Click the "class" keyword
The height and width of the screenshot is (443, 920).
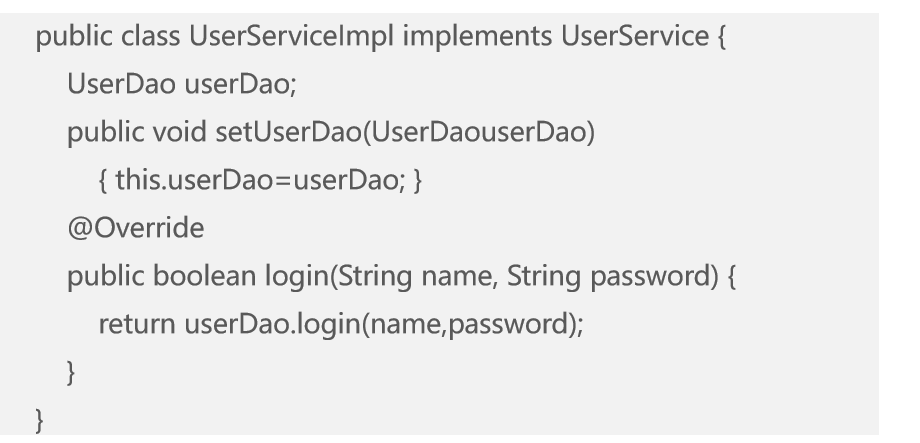pyautogui.click(x=150, y=38)
